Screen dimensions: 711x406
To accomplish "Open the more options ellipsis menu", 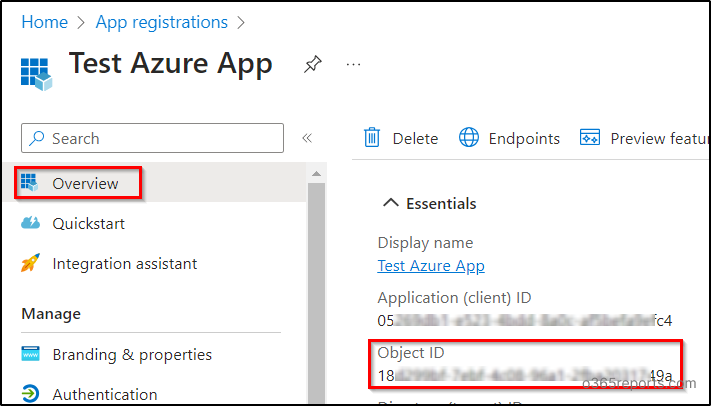I will click(353, 64).
